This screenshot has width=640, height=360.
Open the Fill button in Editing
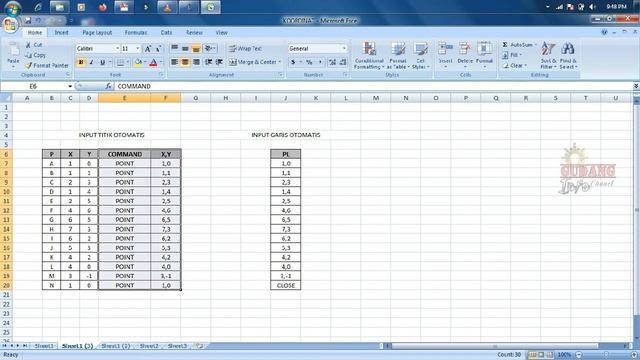tap(512, 55)
